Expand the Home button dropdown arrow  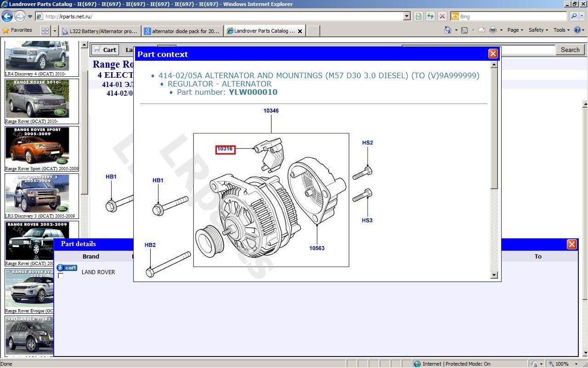pyautogui.click(x=456, y=30)
